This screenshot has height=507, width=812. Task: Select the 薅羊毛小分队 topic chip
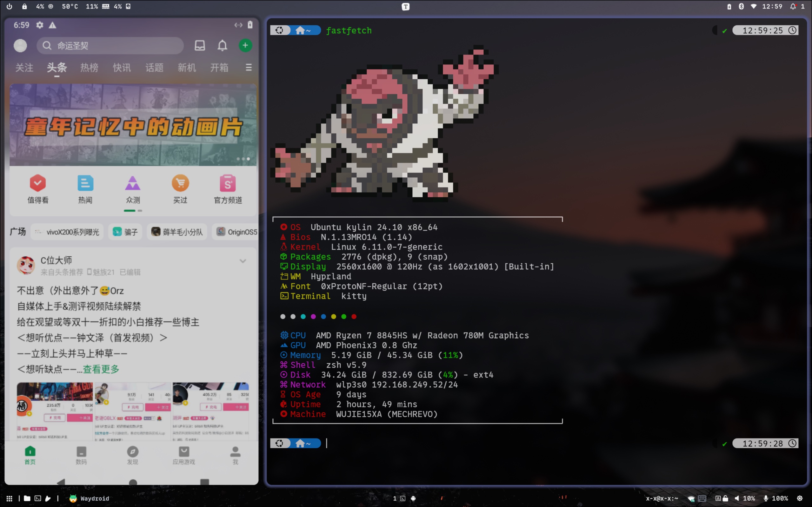click(177, 232)
